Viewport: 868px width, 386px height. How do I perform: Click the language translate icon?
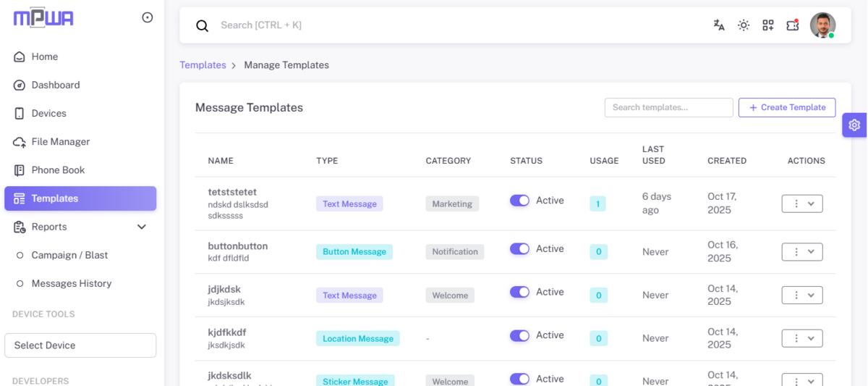click(x=719, y=25)
